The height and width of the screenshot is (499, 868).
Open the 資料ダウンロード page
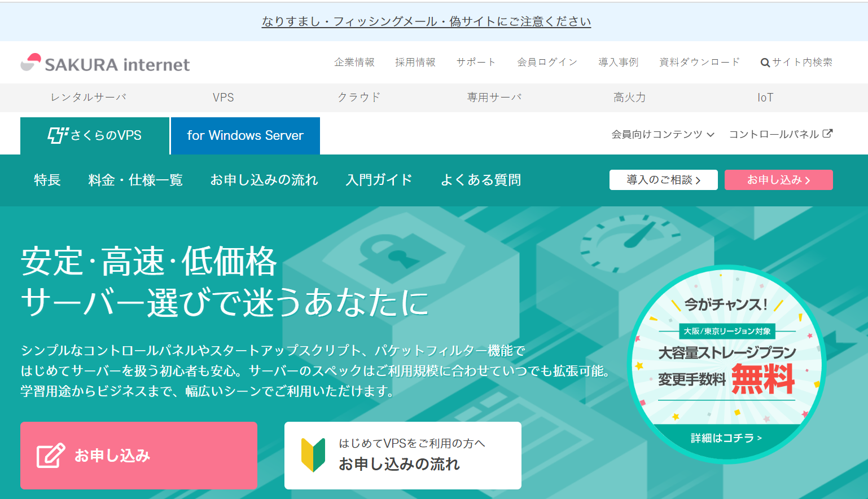tap(699, 62)
